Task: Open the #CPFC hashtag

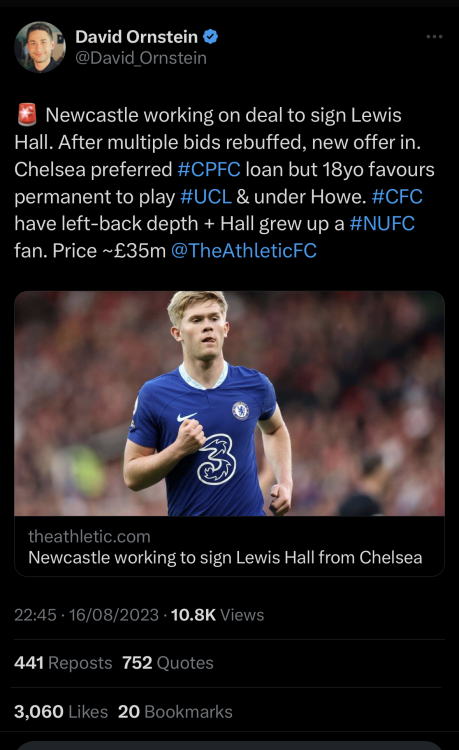Action: click(209, 169)
